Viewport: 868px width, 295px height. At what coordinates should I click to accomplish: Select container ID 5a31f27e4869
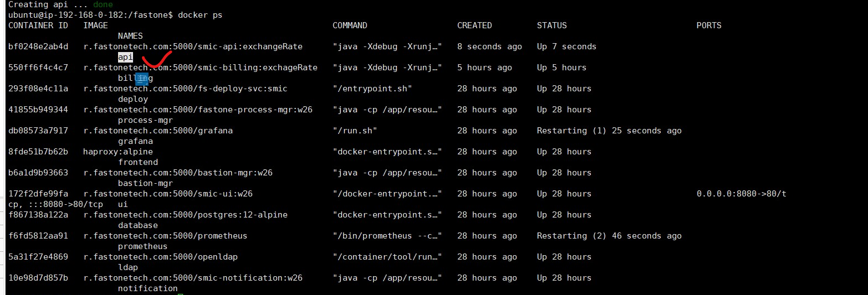point(38,257)
